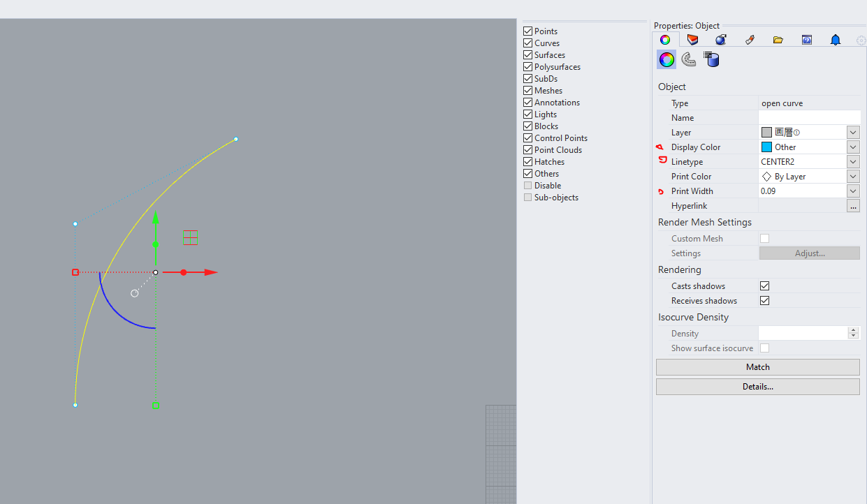This screenshot has height=504, width=867.
Task: Toggle the Point Clouds selection filter
Action: pyautogui.click(x=527, y=149)
